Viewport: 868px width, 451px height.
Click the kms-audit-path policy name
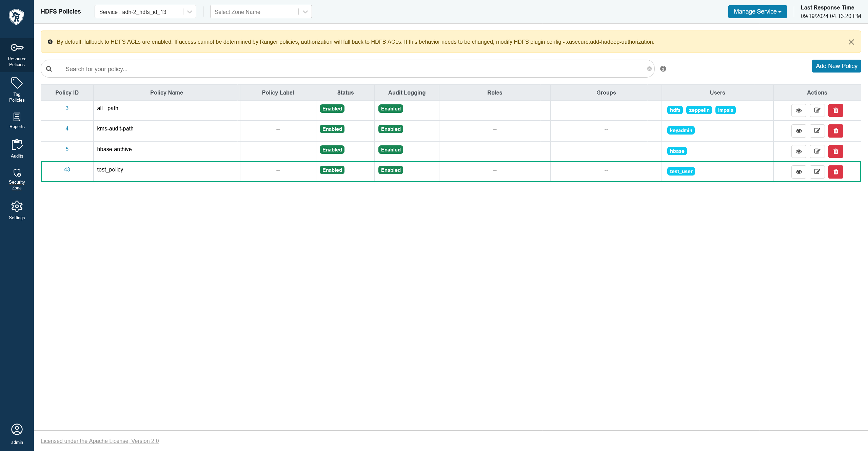115,129
